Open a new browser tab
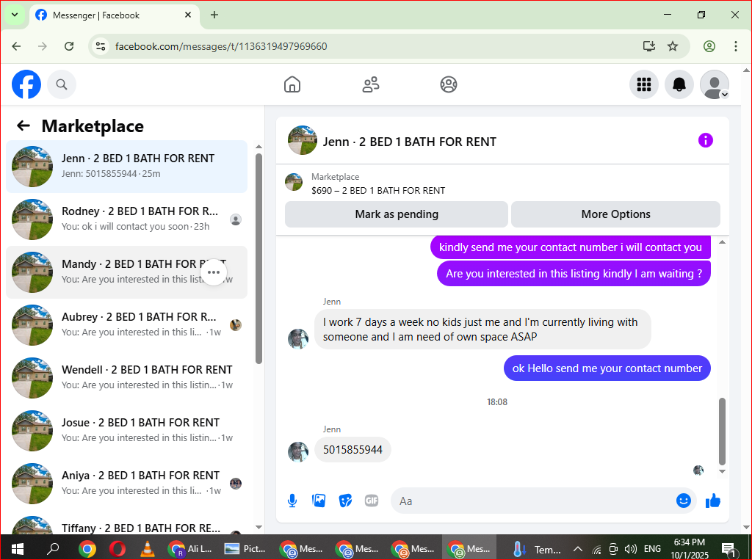This screenshot has height=560, width=752. [x=214, y=15]
